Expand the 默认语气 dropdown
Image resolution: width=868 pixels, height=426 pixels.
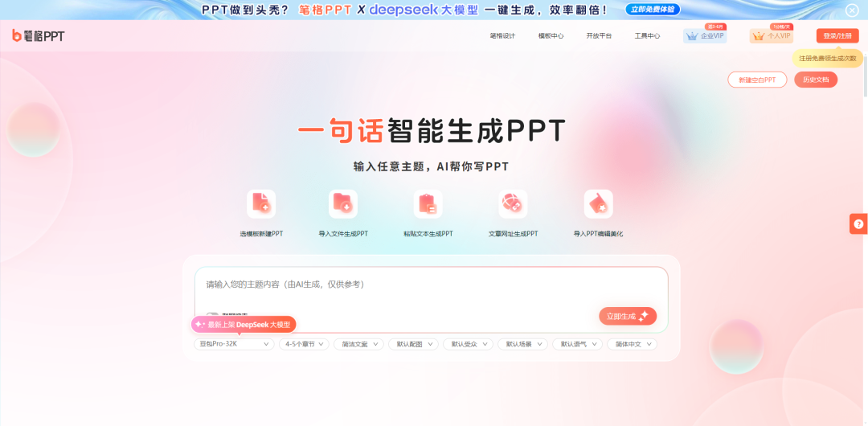coord(577,344)
